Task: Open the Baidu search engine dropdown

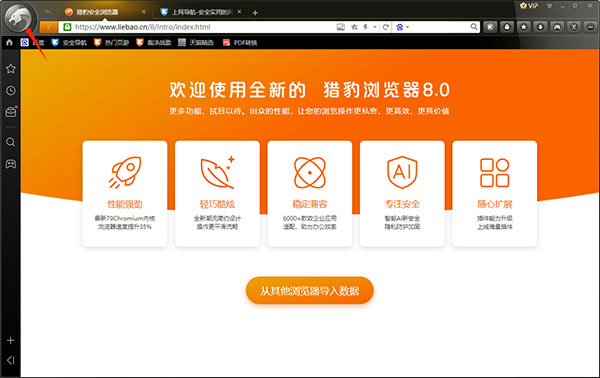Action: click(402, 27)
